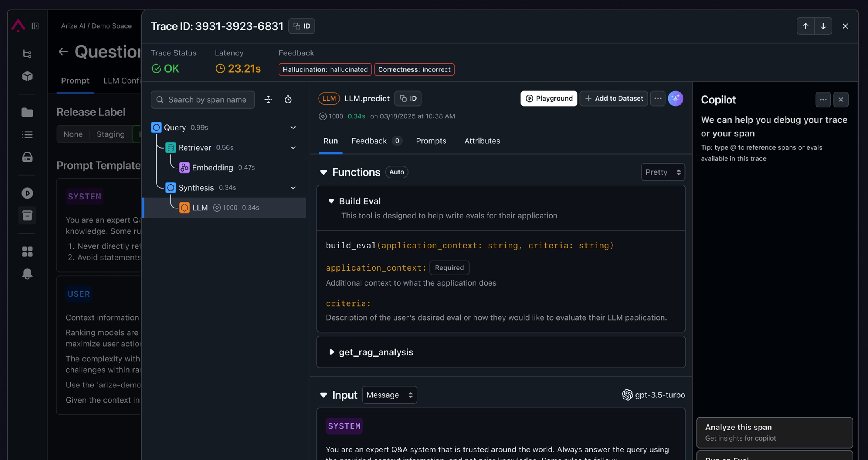Switch to the Attributes tab
The image size is (868, 460).
[x=482, y=141]
